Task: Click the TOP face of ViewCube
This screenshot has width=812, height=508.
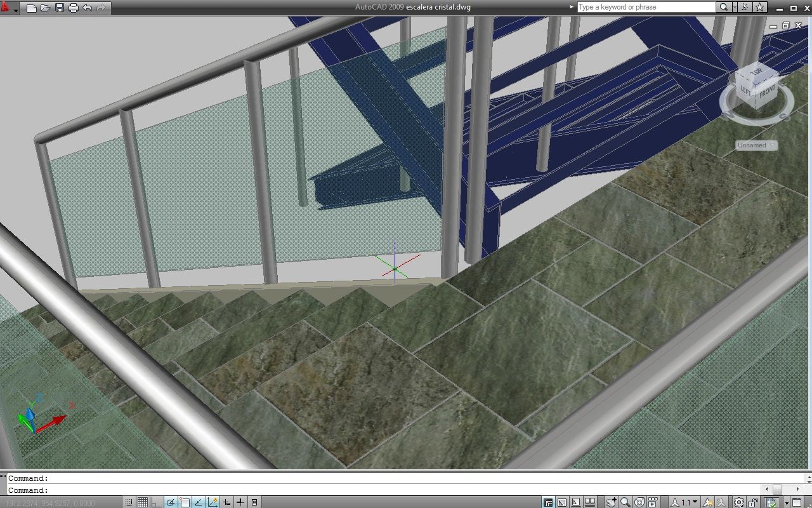Action: click(756, 73)
